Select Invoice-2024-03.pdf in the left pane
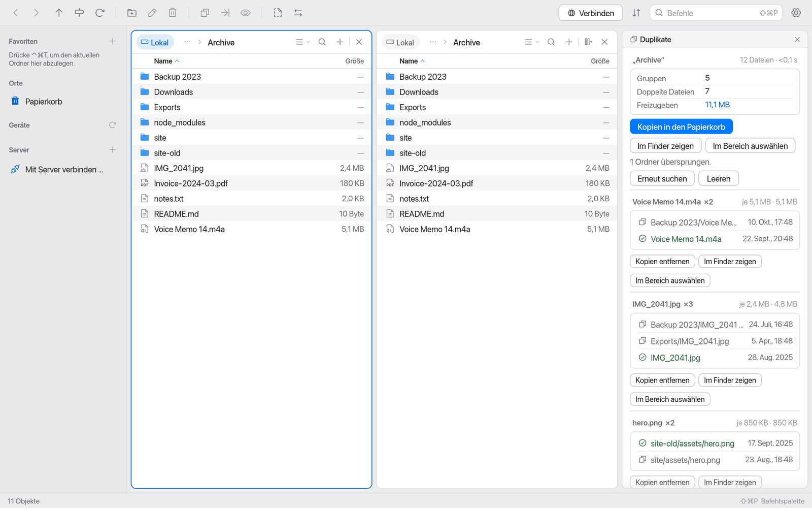 252,183
